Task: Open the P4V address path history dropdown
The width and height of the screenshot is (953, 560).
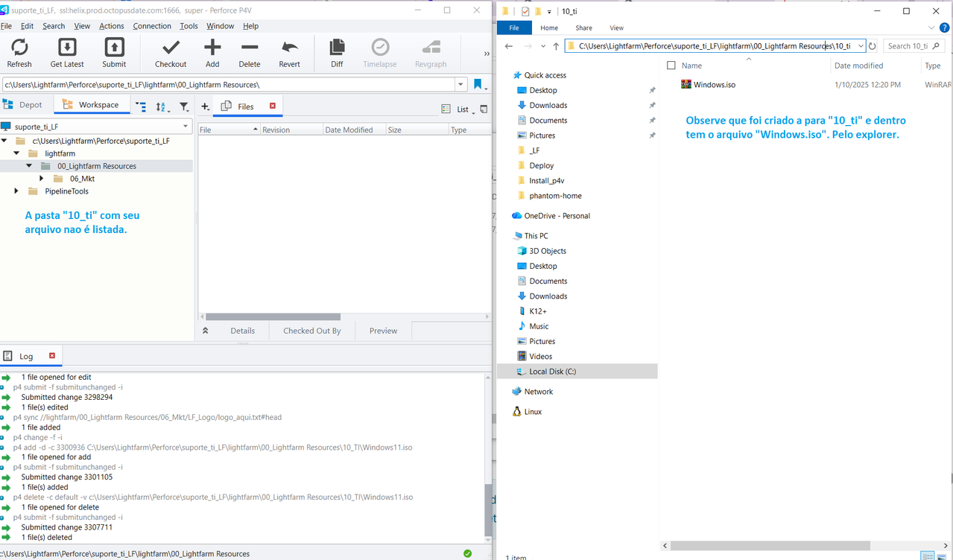Action: pyautogui.click(x=460, y=85)
